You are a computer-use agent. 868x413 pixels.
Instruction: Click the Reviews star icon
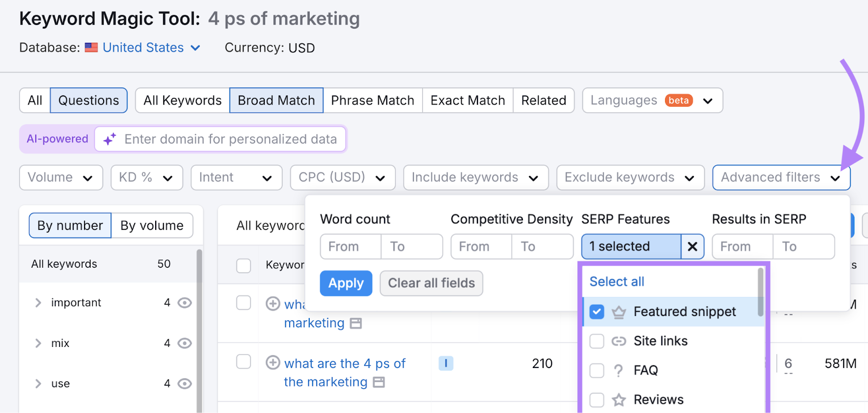(x=618, y=400)
